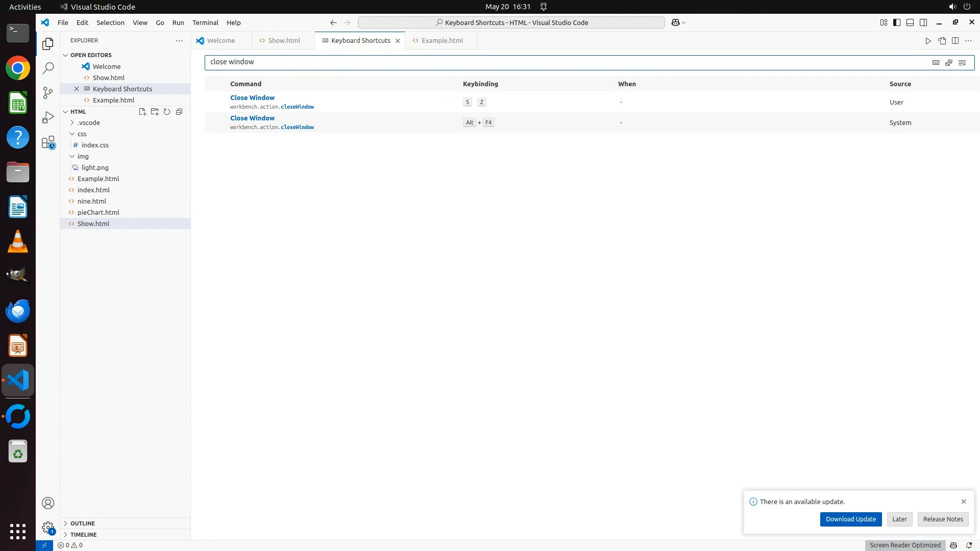This screenshot has height=551, width=980.
Task: Open the Terminal menu
Action: [205, 22]
